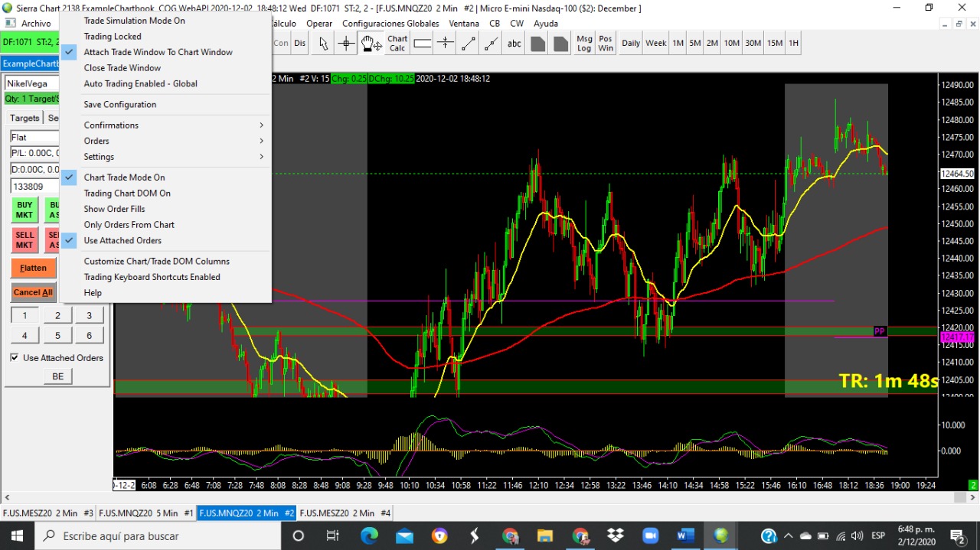Click Save Configuration in the menu
Image resolution: width=980 pixels, height=550 pixels.
[x=119, y=105]
